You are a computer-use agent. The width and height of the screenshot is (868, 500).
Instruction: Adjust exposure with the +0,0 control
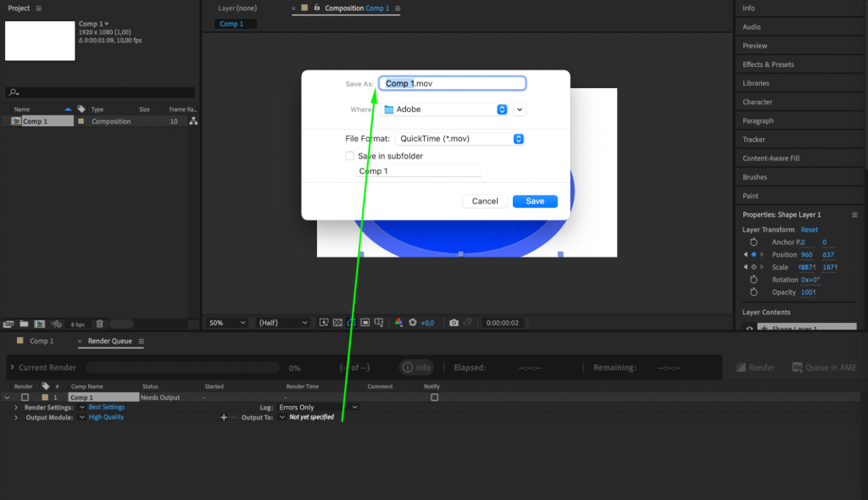427,323
